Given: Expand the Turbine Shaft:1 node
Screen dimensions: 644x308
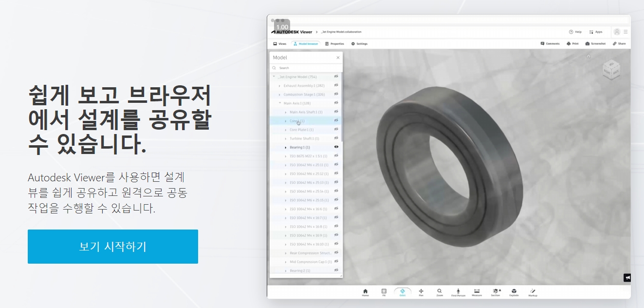Looking at the screenshot, I should pyautogui.click(x=286, y=138).
